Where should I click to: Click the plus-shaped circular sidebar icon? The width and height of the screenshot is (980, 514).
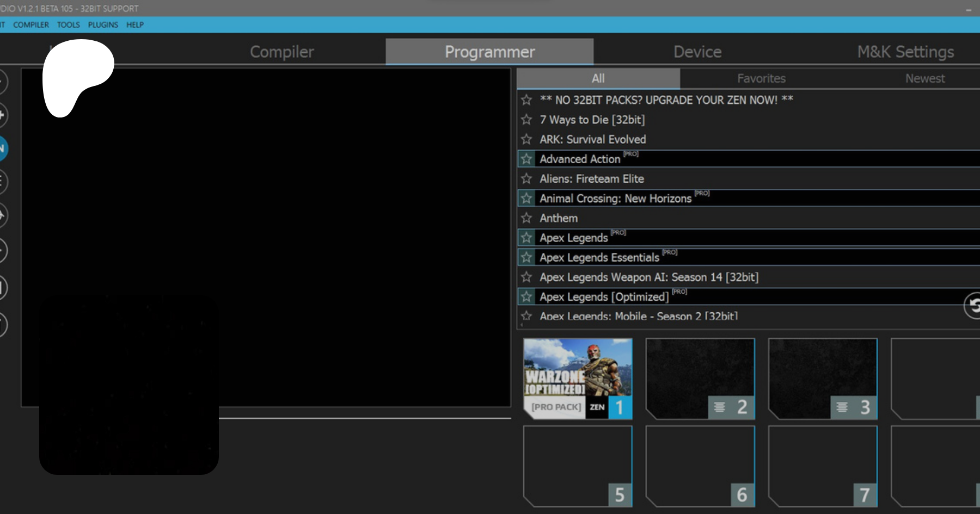(x=2, y=115)
